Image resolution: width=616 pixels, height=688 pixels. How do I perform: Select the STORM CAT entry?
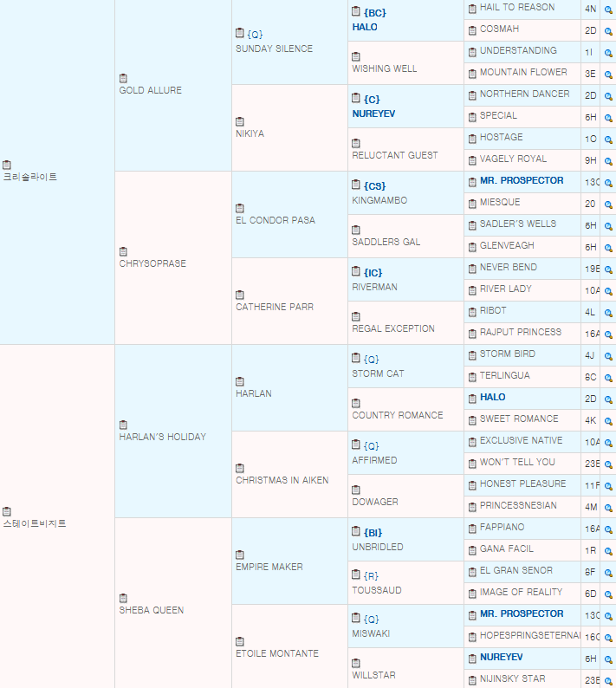pos(378,373)
